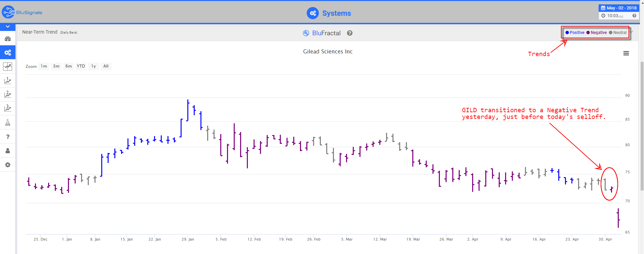The image size is (644, 254).
Task: Click the All zoom range button
Action: click(106, 66)
